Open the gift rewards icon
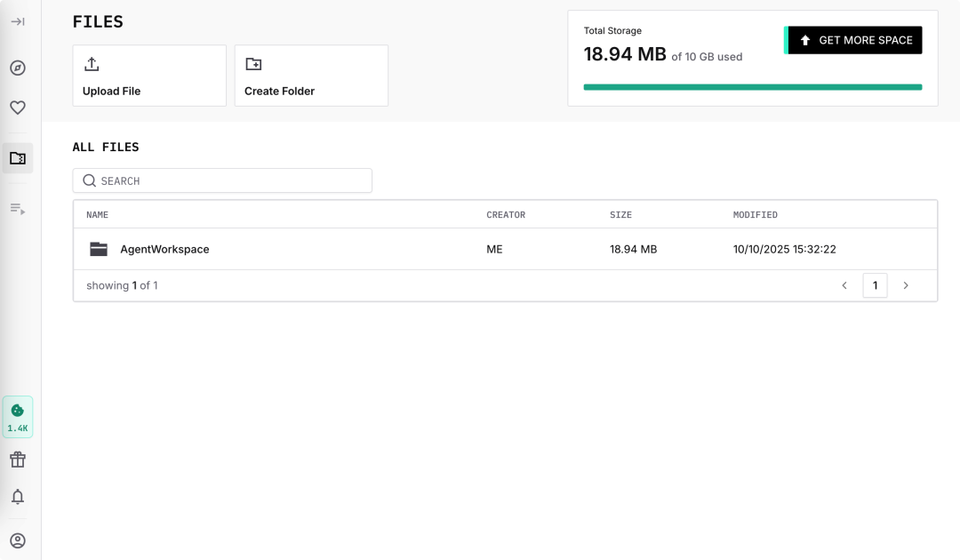960x560 pixels. [18, 460]
